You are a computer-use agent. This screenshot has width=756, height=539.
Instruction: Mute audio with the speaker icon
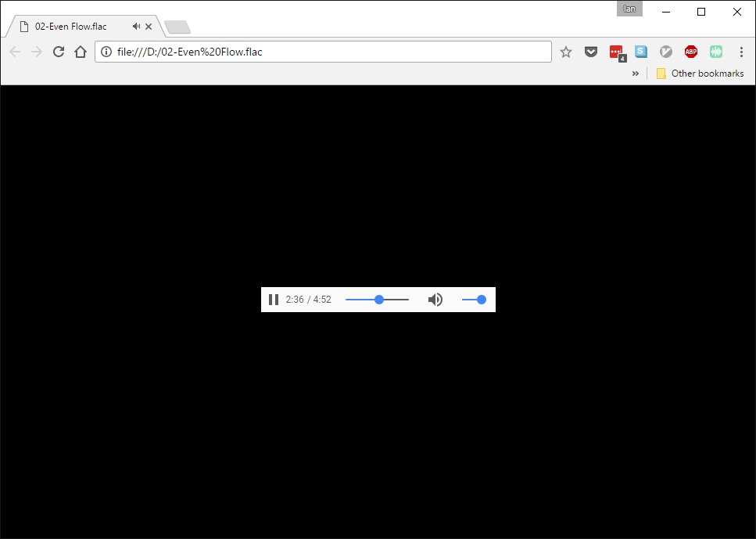435,300
